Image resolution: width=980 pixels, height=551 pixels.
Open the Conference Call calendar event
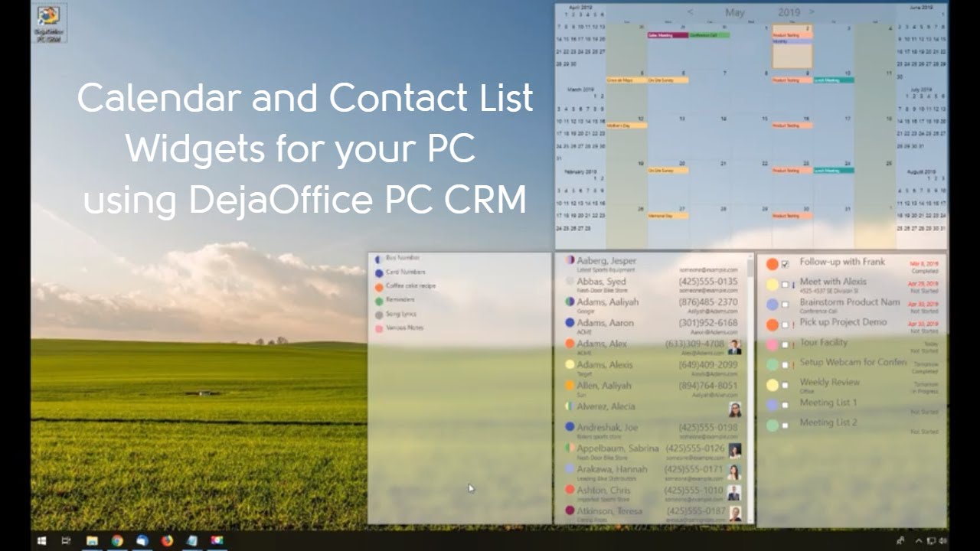coord(709,35)
